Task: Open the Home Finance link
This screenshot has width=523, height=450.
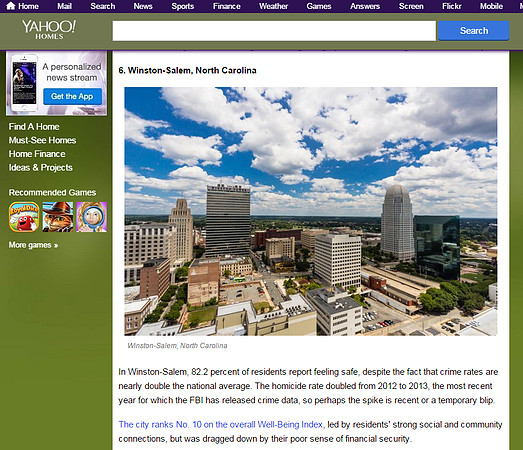Action: click(37, 154)
